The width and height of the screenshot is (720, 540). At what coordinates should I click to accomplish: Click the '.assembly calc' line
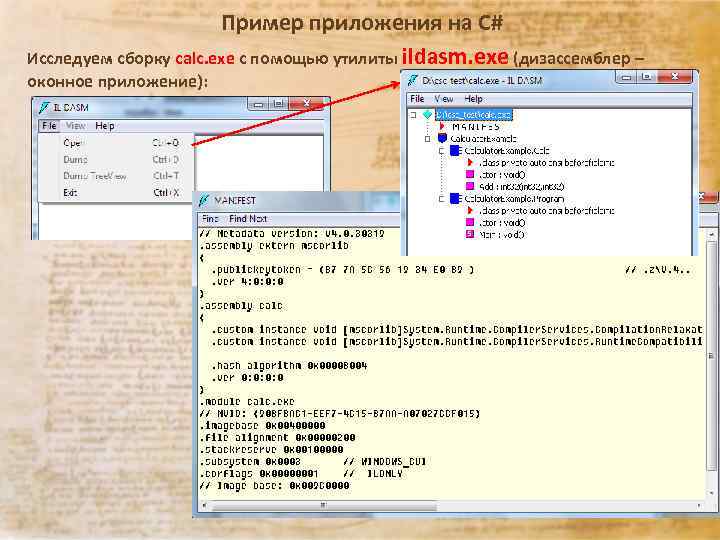(x=242, y=306)
